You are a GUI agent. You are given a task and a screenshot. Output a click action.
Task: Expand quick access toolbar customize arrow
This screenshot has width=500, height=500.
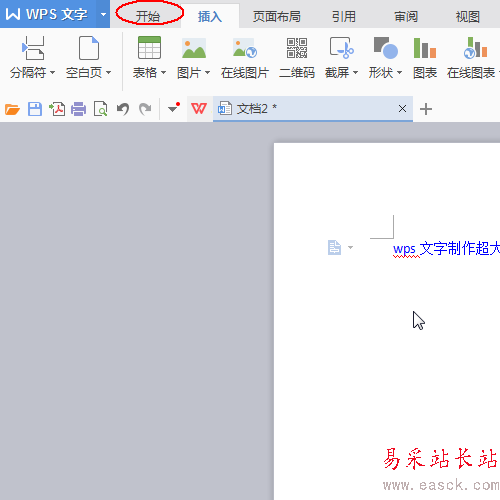(173, 108)
